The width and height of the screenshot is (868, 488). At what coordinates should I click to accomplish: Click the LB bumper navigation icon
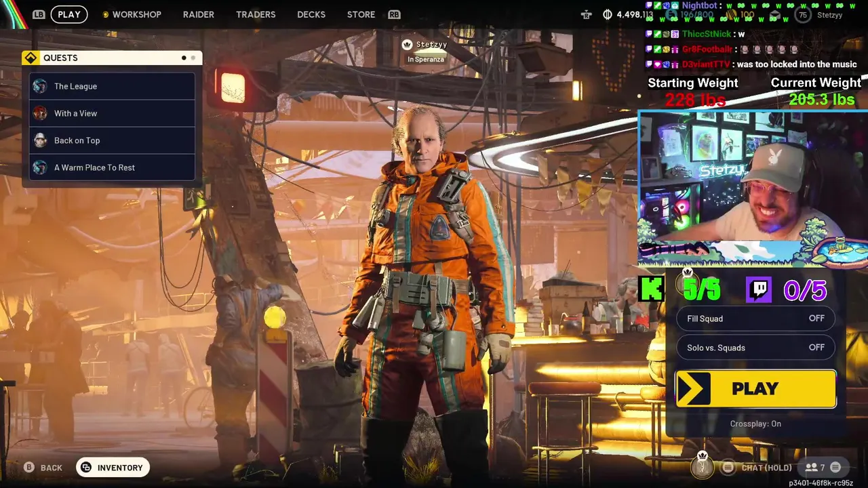(x=39, y=14)
